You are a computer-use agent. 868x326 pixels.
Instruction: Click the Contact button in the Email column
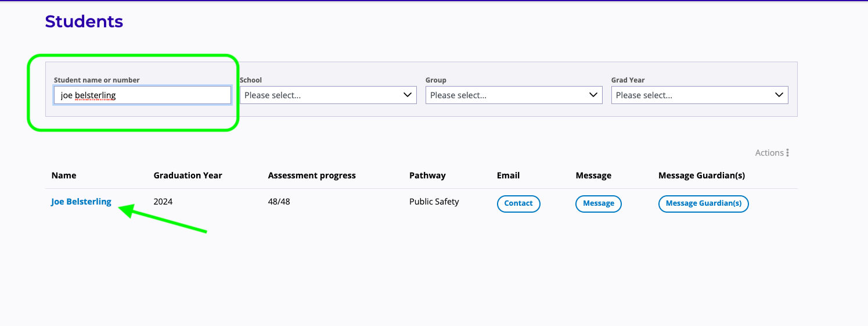click(x=518, y=203)
